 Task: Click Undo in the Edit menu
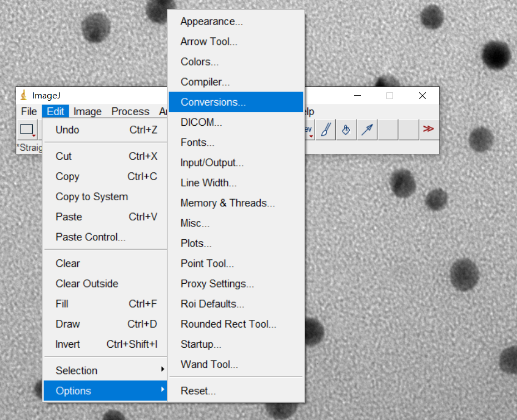pos(67,130)
